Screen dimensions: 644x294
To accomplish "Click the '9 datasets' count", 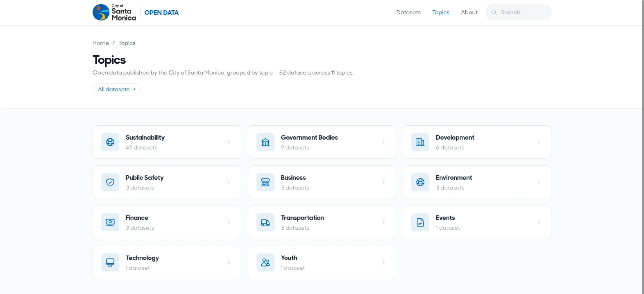I will pyautogui.click(x=295, y=147).
